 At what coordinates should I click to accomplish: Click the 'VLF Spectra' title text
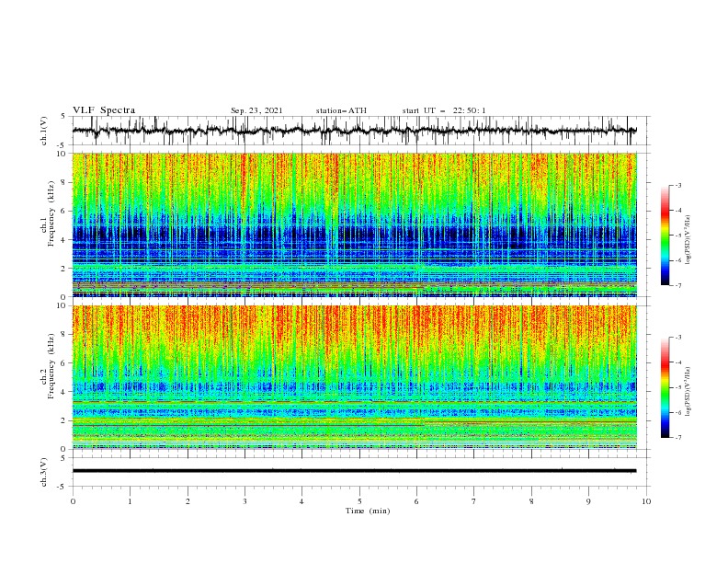click(104, 110)
